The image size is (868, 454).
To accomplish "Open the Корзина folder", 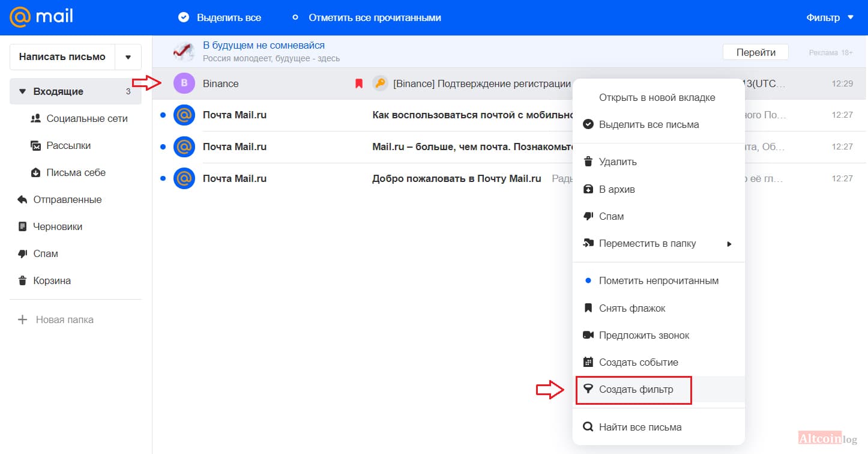I will pos(76,281).
